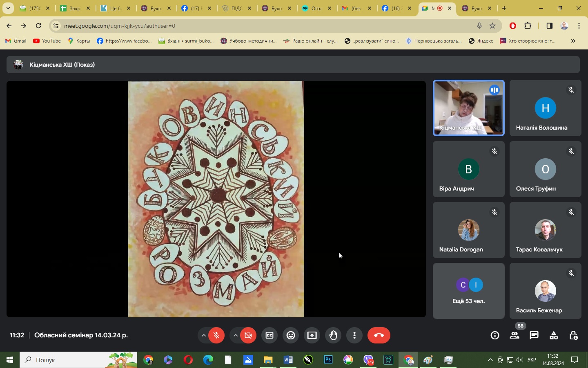Open the "Ещё 53 чел." tile
588x368 pixels.
(x=469, y=291)
